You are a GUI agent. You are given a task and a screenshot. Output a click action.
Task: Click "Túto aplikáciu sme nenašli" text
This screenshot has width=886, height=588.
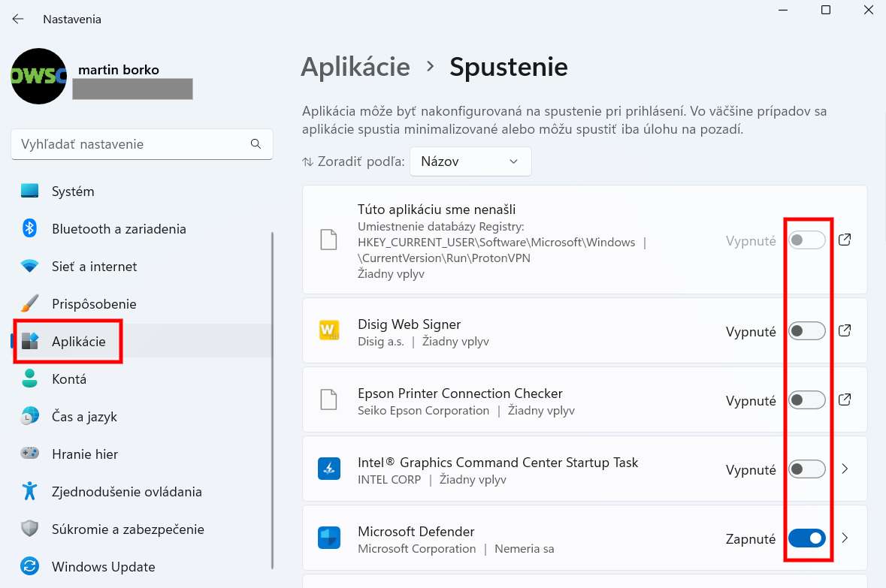(436, 210)
